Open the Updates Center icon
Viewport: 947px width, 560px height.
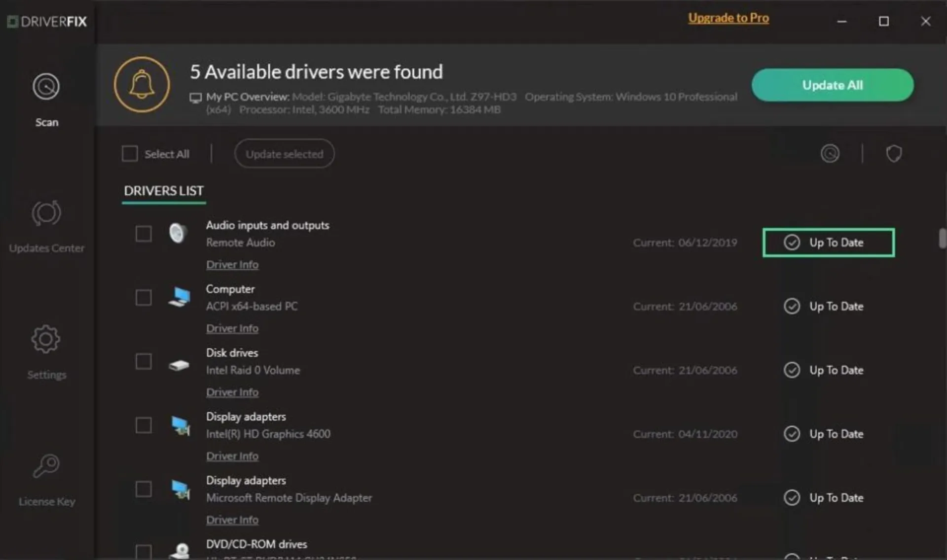[46, 213]
